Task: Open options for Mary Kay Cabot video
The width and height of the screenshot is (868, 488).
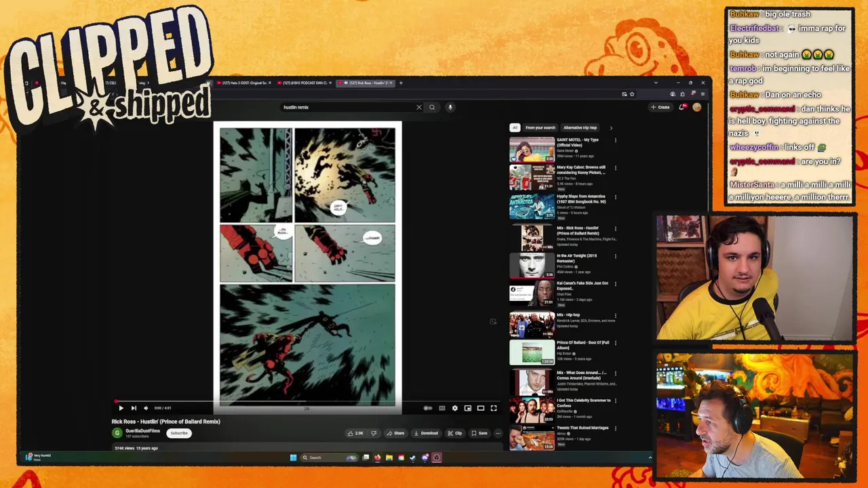Action: point(616,168)
